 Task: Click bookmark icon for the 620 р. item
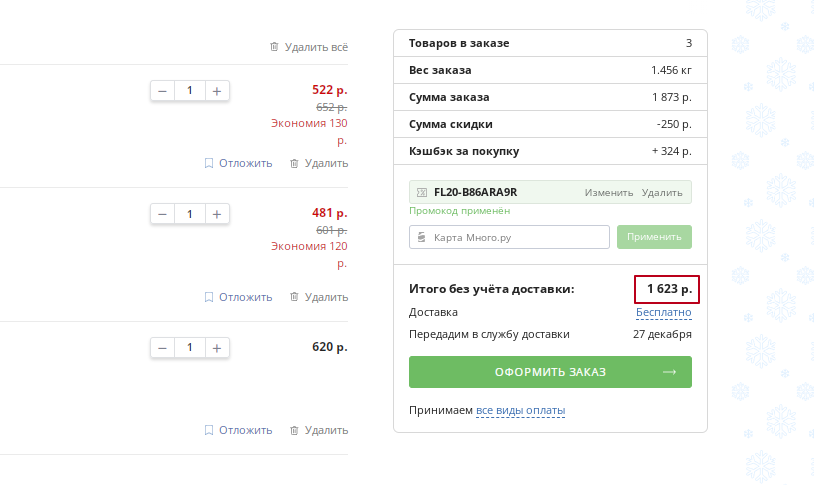click(209, 430)
